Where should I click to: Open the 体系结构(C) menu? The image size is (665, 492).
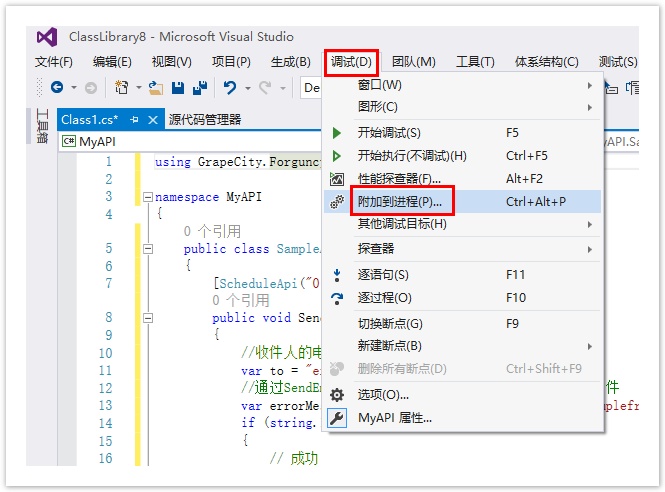pyautogui.click(x=547, y=62)
